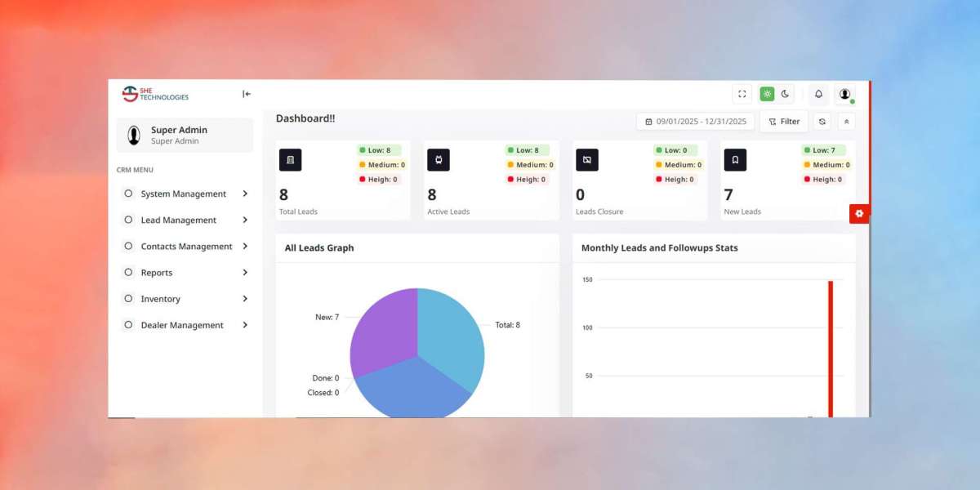Click Medium: 0 badge in New Leads
The width and height of the screenshot is (980, 490).
[826, 165]
